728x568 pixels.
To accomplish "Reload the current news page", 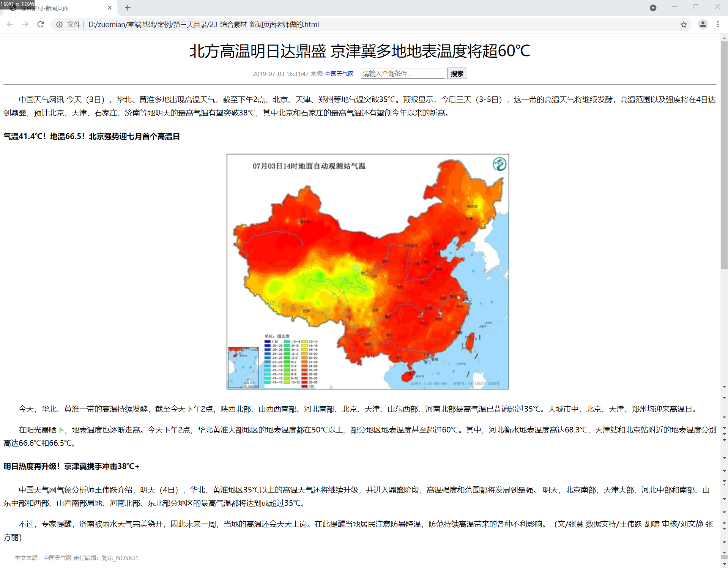I will tap(41, 24).
